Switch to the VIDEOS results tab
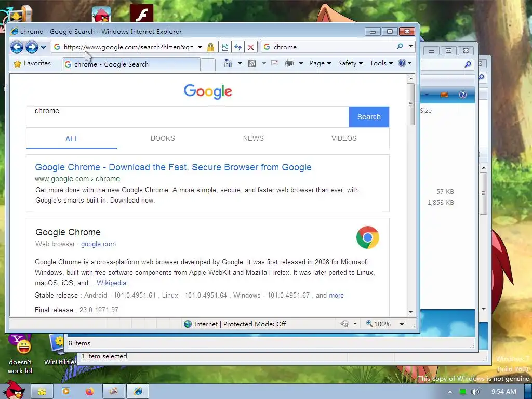Screen dimensions: 532x399 point(344,138)
